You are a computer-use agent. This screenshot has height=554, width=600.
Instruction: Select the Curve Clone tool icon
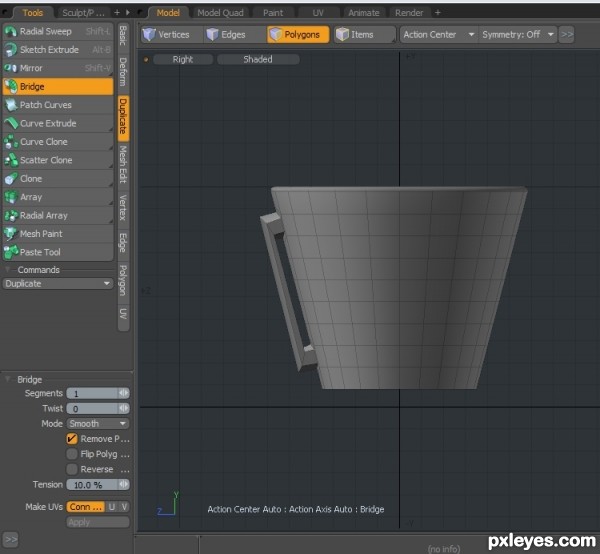11,142
